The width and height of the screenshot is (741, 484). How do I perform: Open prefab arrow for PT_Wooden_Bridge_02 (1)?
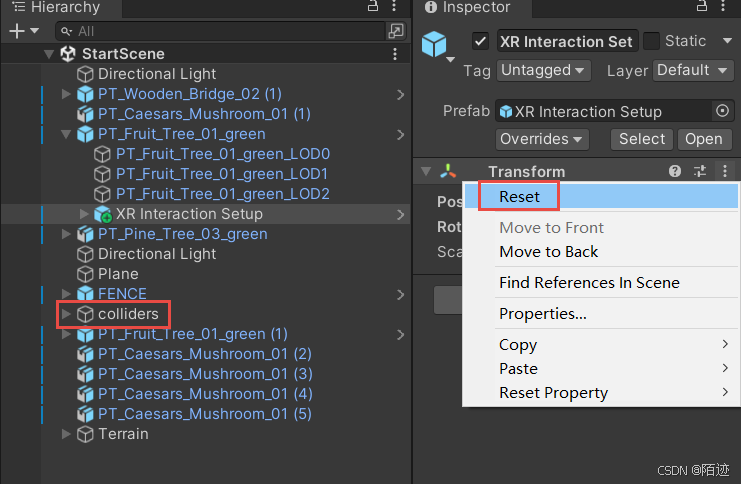(x=400, y=95)
